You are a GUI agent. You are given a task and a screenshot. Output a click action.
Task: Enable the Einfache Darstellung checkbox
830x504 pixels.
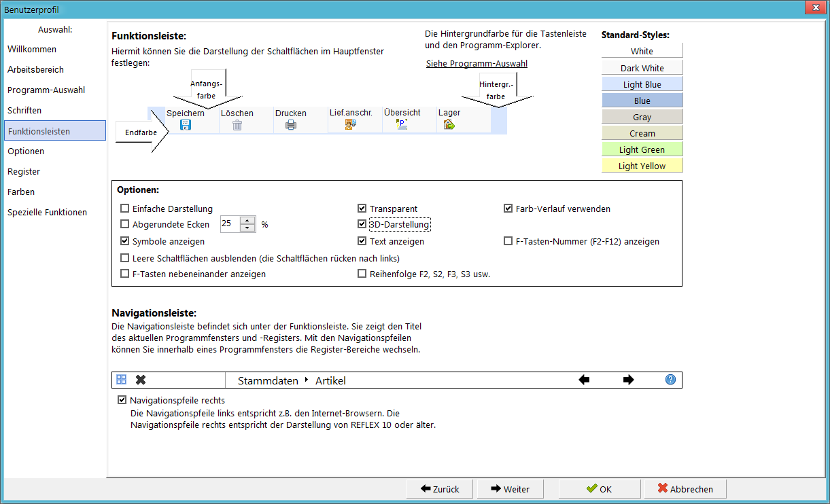point(124,209)
